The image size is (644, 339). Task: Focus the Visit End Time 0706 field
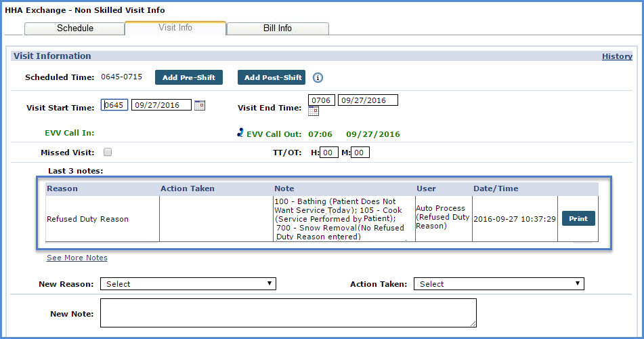(322, 100)
